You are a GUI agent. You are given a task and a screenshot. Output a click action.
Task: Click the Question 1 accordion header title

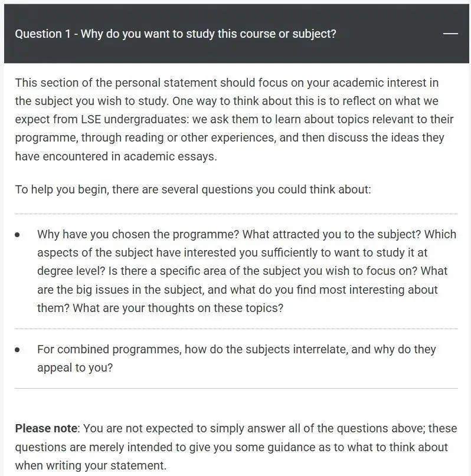click(175, 34)
